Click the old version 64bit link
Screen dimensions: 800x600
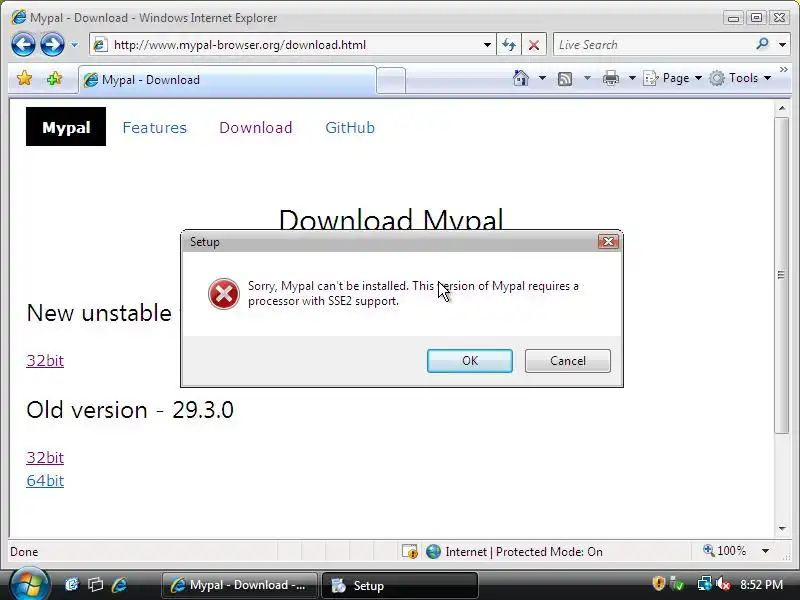pyautogui.click(x=45, y=481)
